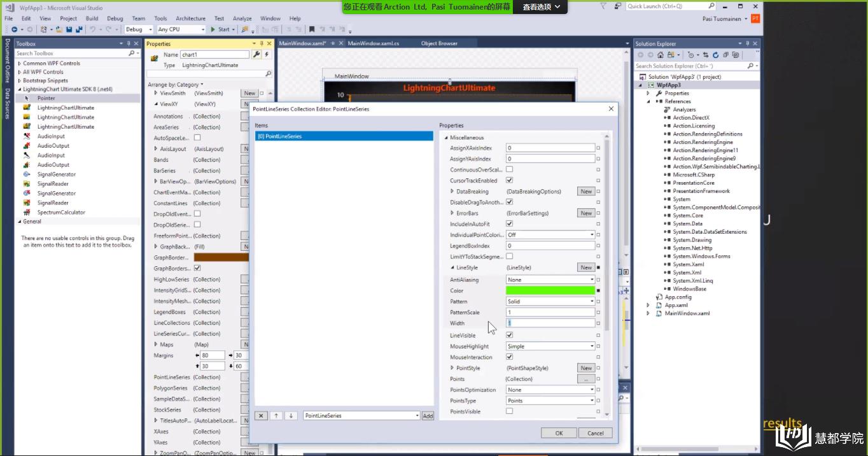Viewport: 868px width, 456px height.
Task: Click New button for the ErrorBars property
Action: tap(586, 213)
